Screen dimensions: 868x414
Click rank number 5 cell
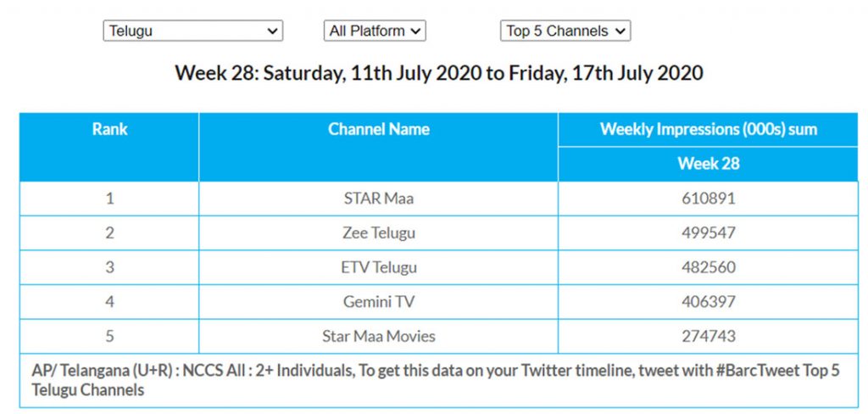109,336
